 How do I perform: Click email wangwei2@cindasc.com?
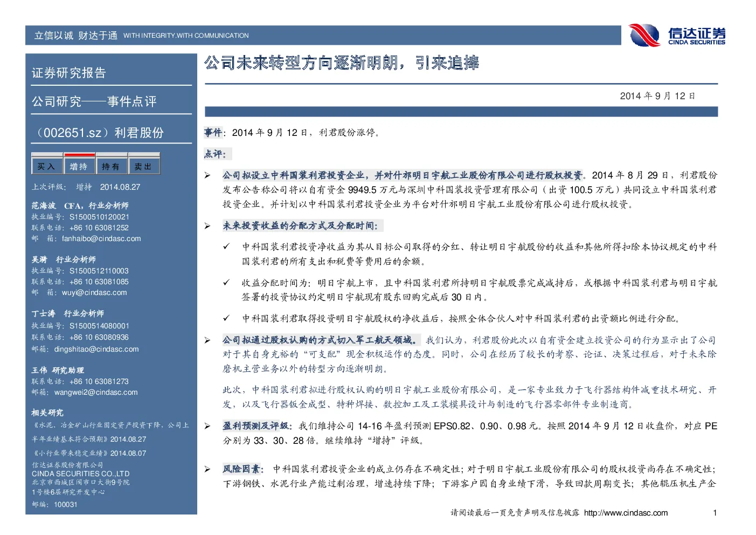96,392
